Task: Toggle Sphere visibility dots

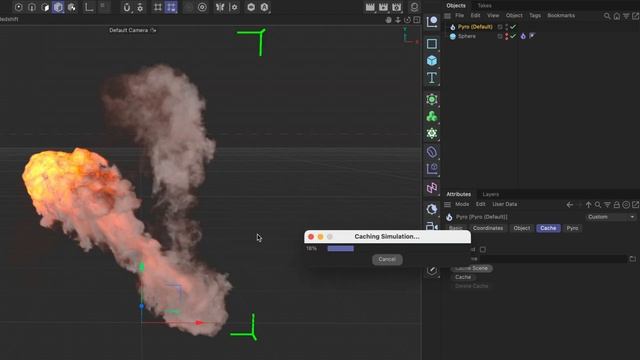Action: [507, 36]
